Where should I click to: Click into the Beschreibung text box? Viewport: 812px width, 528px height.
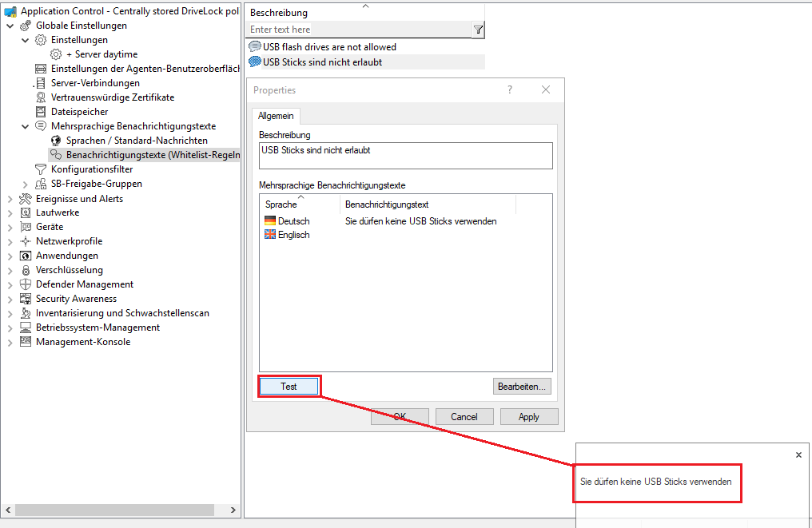point(405,156)
